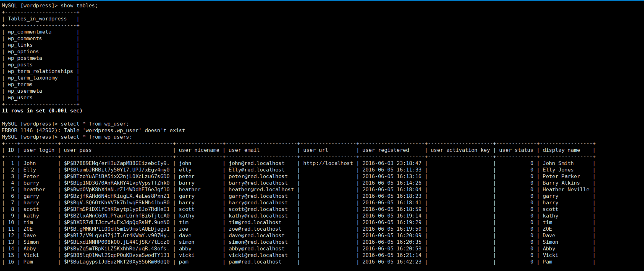Click tim@red.localhost email
Image resolution: width=644 pixels, height=271 pixels.
coord(255,222)
